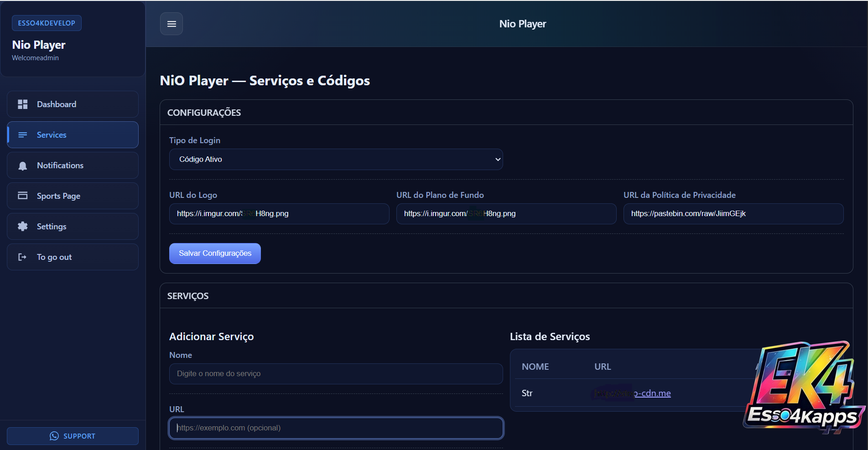Click the WhatsApp icon on Support
The height and width of the screenshot is (450, 868).
(x=54, y=436)
